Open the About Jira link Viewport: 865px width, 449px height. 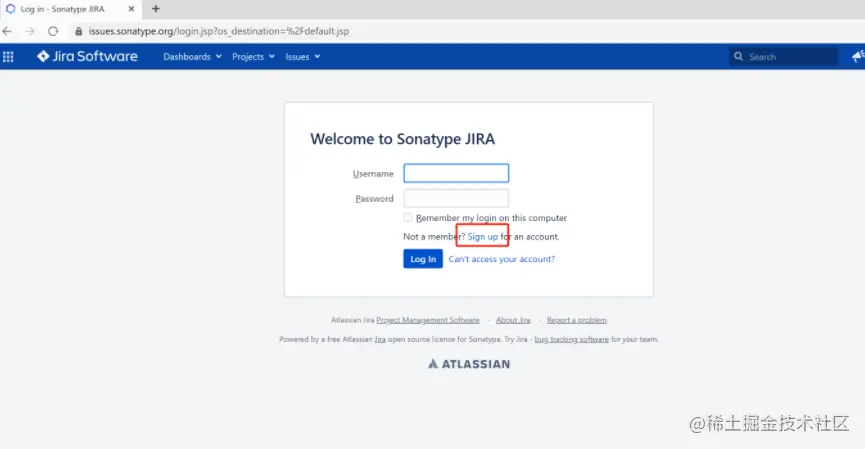513,320
